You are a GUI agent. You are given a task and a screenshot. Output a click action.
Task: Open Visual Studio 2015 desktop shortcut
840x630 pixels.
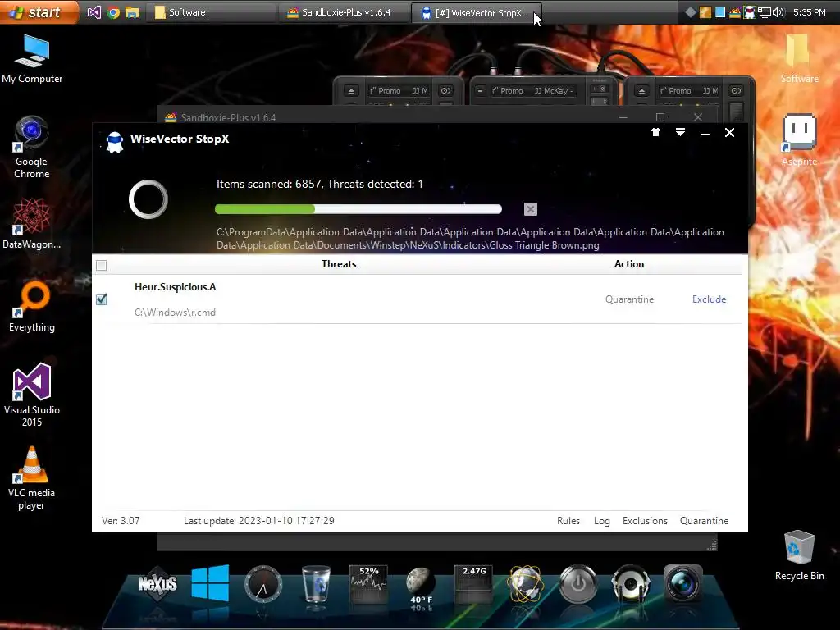point(32,395)
